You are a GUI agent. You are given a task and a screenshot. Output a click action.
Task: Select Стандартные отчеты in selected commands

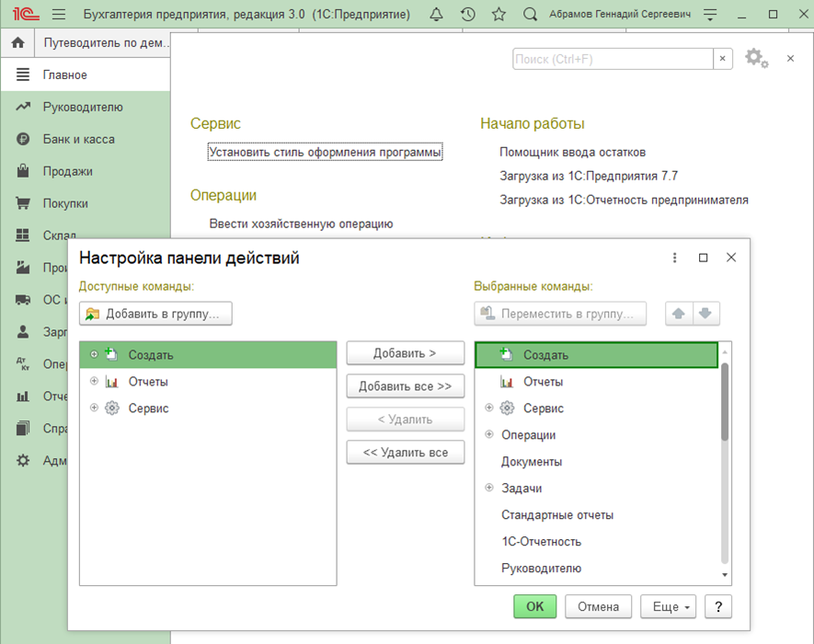(596, 515)
